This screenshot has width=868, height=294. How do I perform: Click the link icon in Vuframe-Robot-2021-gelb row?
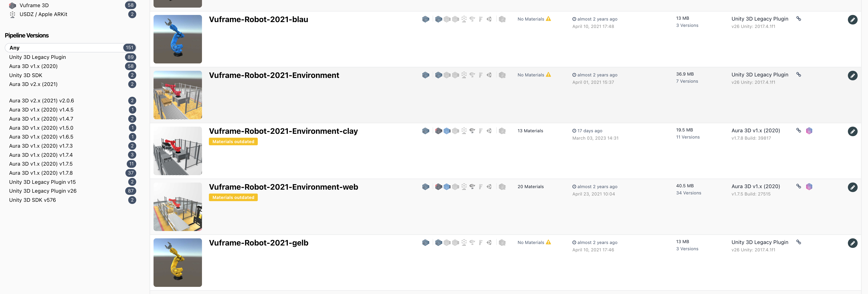coord(799,242)
